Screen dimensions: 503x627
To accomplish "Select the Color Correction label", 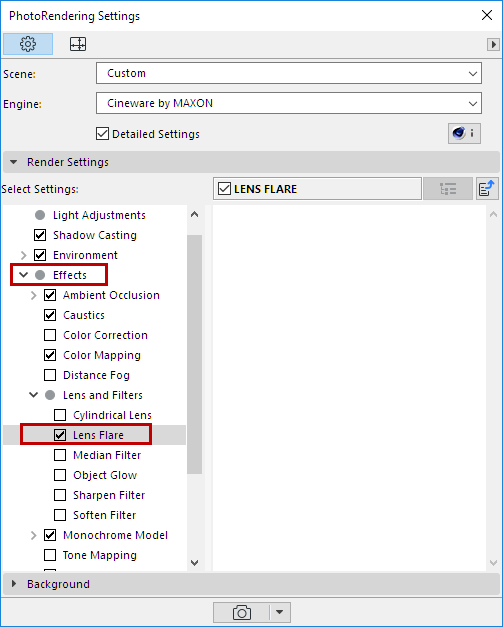I will coord(106,335).
